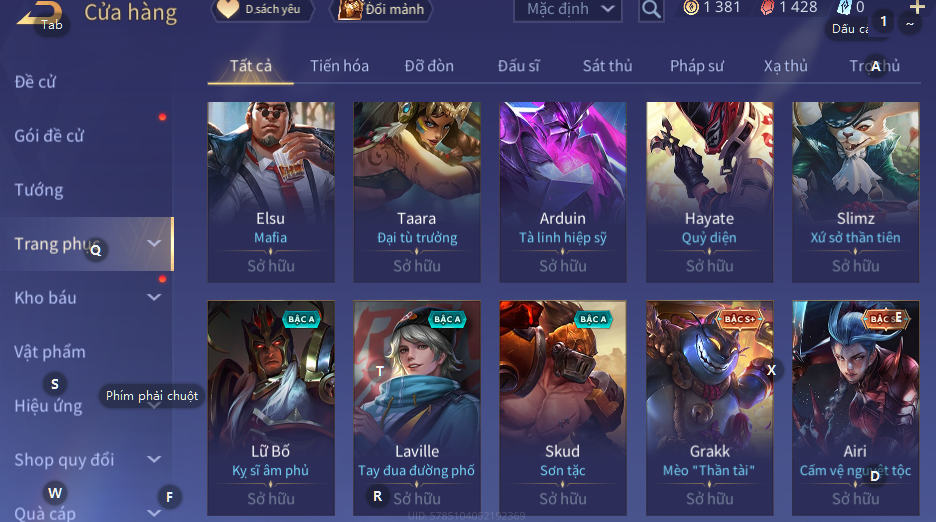This screenshot has width=936, height=522.
Task: Open the Gói đề cử sidebar item
Action: coord(49,136)
